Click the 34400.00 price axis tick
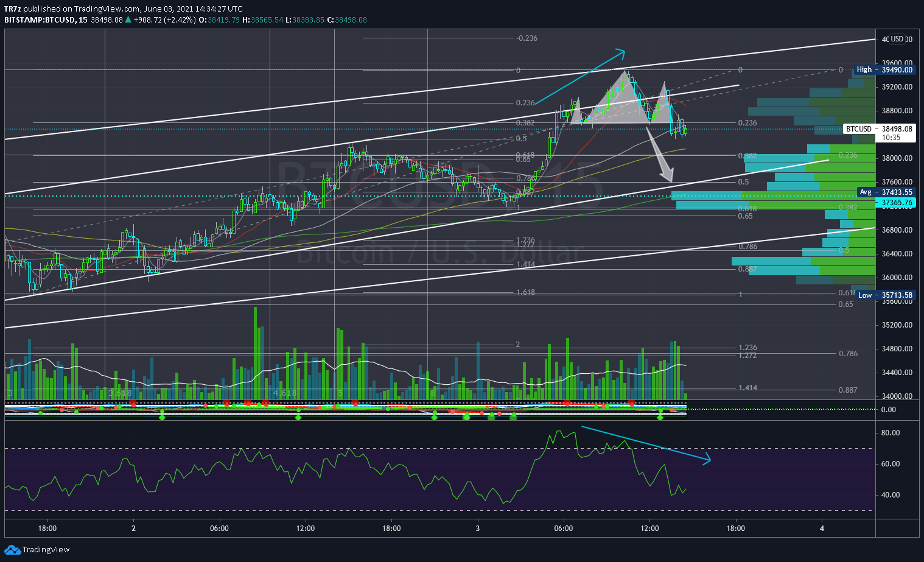This screenshot has width=924, height=562. [x=897, y=373]
